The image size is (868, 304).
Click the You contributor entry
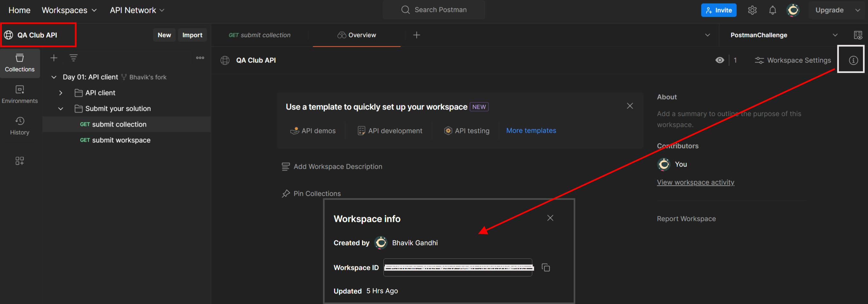click(x=672, y=164)
